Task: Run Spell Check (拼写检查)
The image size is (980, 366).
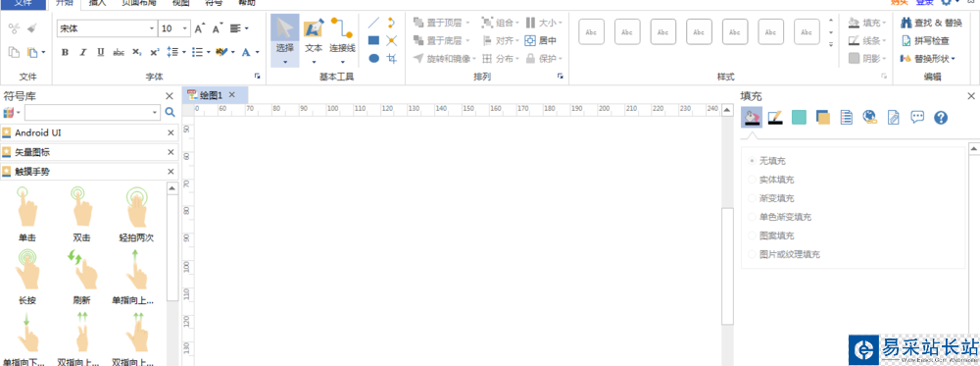Action: tap(925, 40)
